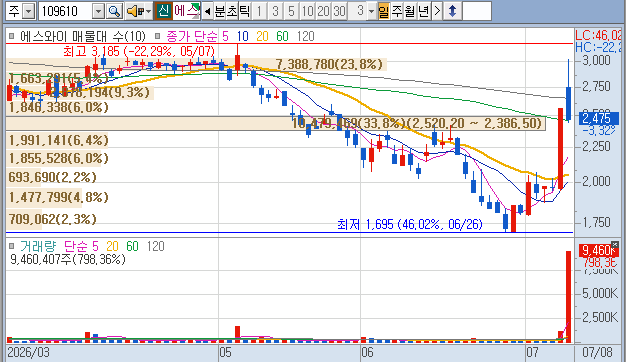Expand the stock code 109610 history dropdown

pyautogui.click(x=98, y=11)
